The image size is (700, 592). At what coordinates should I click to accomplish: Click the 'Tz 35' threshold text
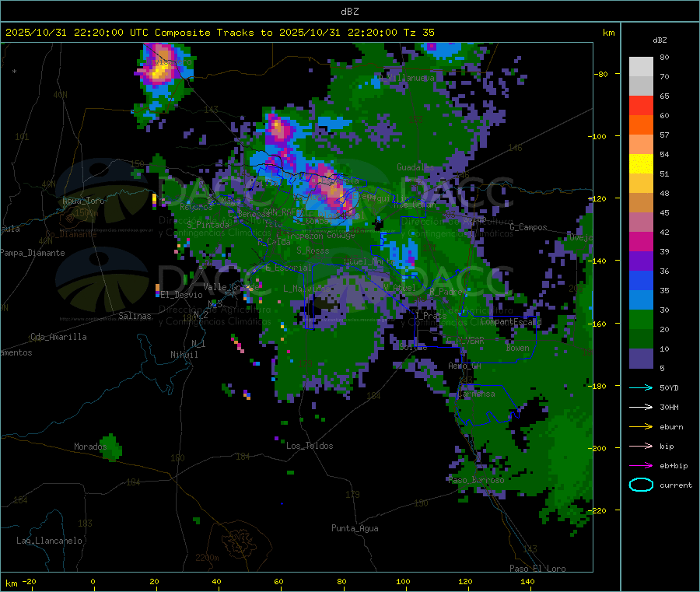419,33
